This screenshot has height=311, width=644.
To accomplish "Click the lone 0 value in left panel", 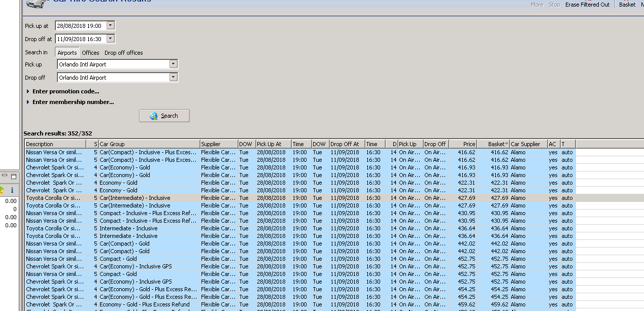I will tap(15, 209).
